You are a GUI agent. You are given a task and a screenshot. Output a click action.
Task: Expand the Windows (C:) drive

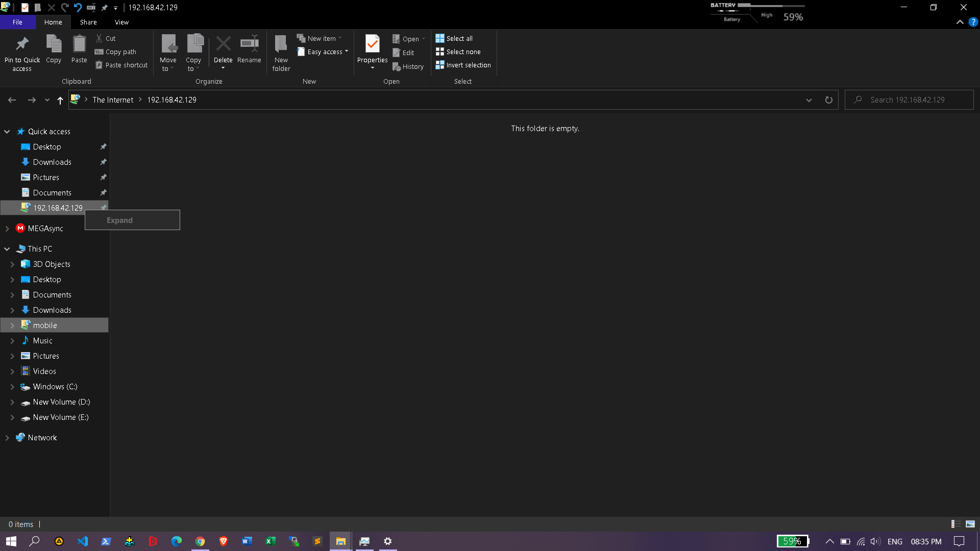pyautogui.click(x=12, y=386)
